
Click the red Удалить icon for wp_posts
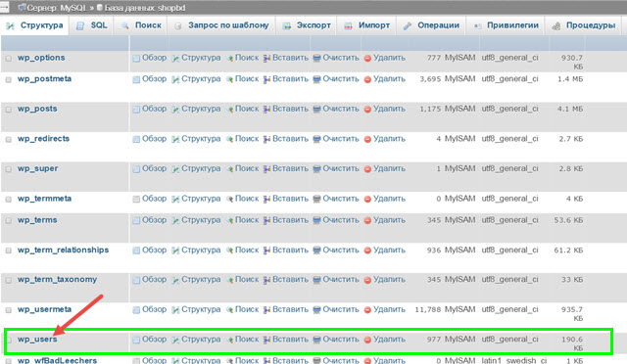point(368,110)
